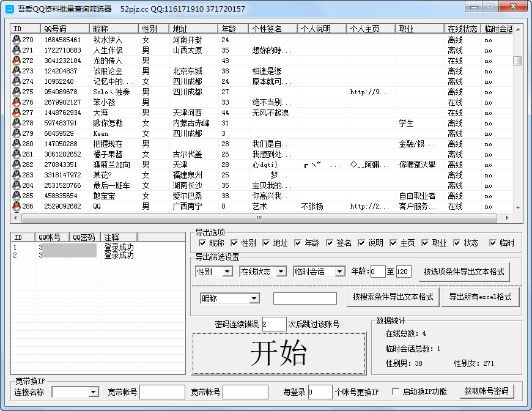Viewport: 532px width, 411px height.
Task: Open the 昵称 search field dropdown
Action: coord(253,298)
